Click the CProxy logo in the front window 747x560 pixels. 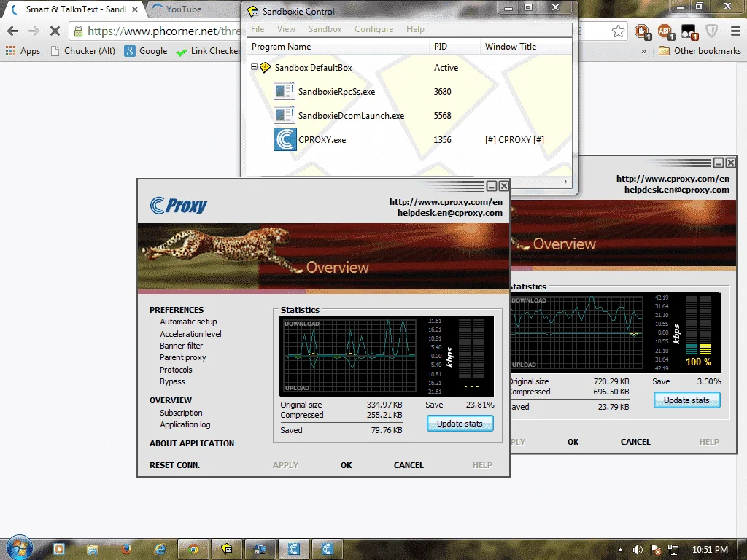point(178,205)
